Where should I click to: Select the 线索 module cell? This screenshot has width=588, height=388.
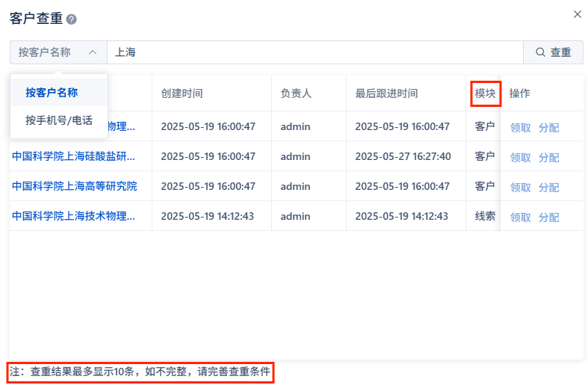click(x=485, y=216)
